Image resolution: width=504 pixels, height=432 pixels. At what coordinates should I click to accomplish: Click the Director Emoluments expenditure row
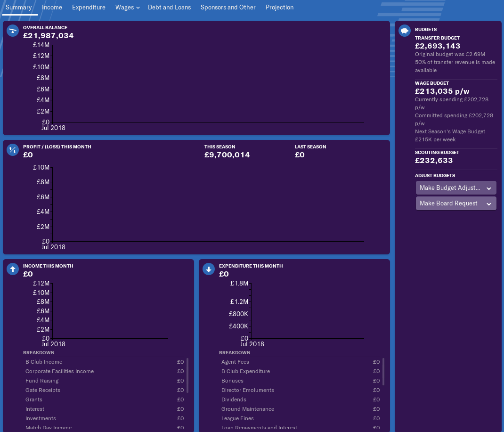[x=247, y=390]
